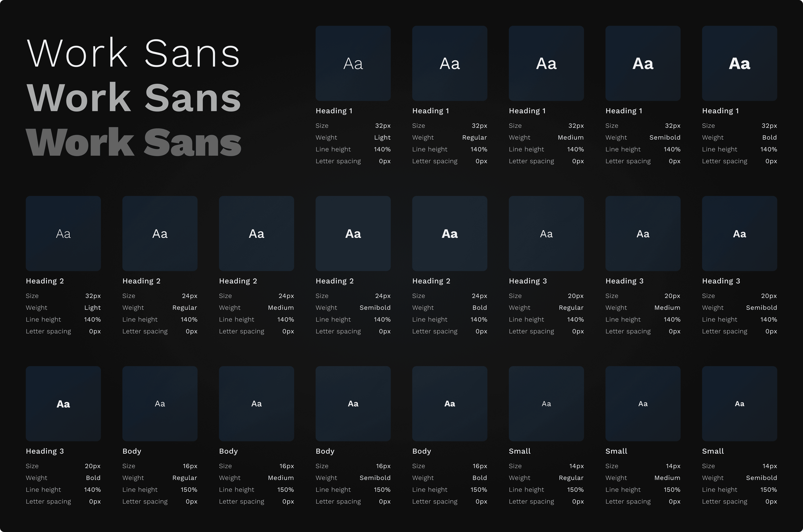
Task: Click the thin-weight Work Sans title
Action: (133, 54)
